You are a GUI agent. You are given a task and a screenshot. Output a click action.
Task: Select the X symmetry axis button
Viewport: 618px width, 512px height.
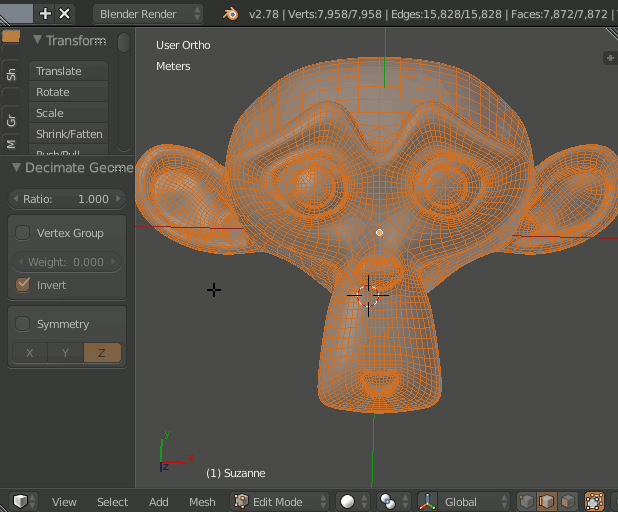[x=30, y=353]
